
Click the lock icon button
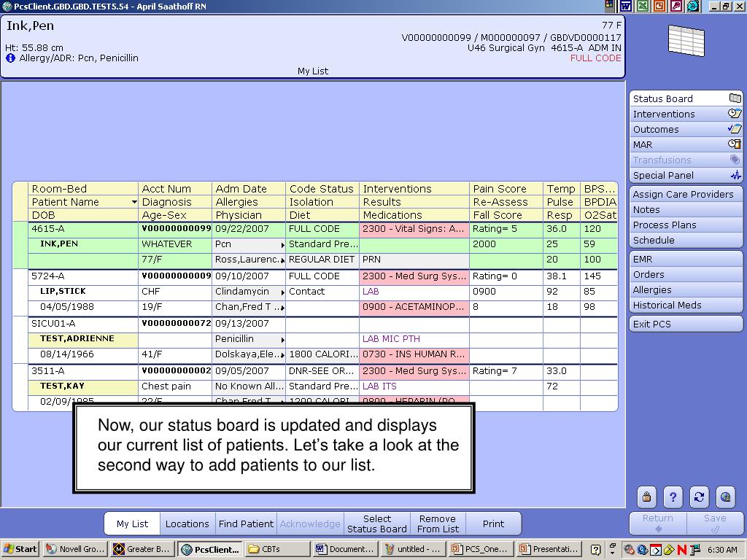646,497
